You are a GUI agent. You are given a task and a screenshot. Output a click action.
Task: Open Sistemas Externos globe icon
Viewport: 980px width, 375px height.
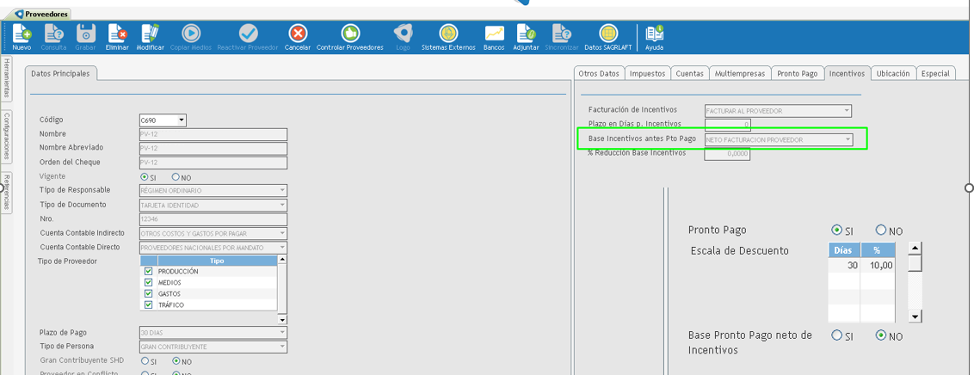pyautogui.click(x=447, y=34)
